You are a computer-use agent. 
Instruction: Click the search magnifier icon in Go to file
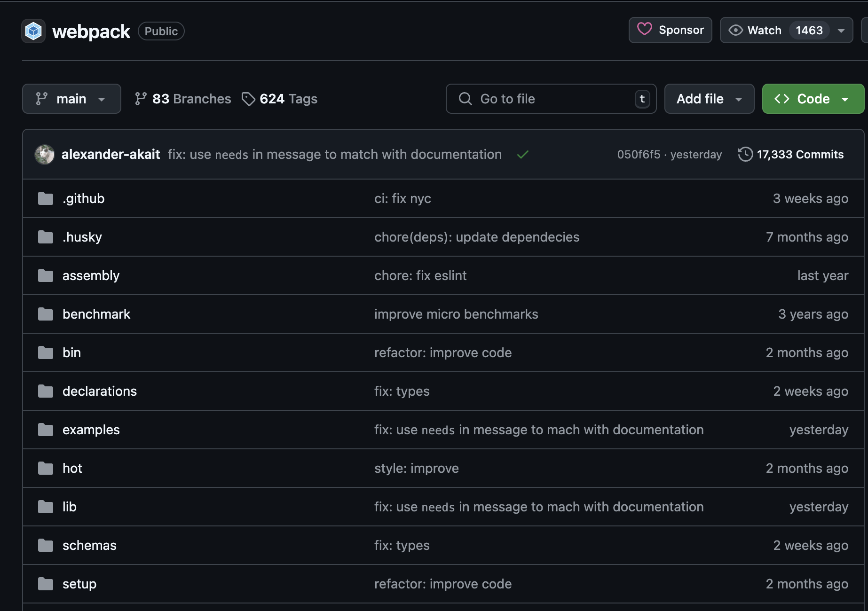tap(465, 99)
